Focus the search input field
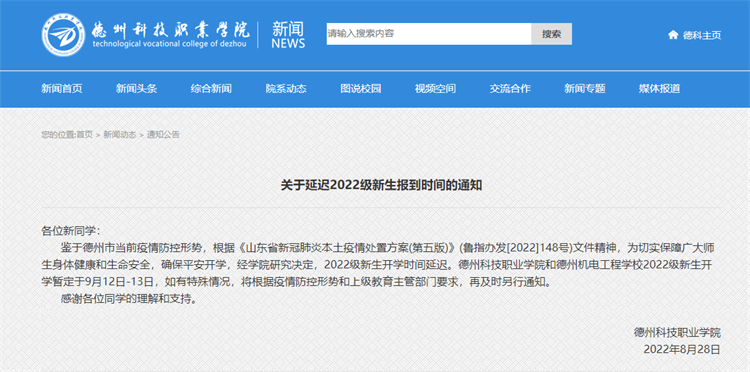The width and height of the screenshot is (750, 372). coord(429,34)
